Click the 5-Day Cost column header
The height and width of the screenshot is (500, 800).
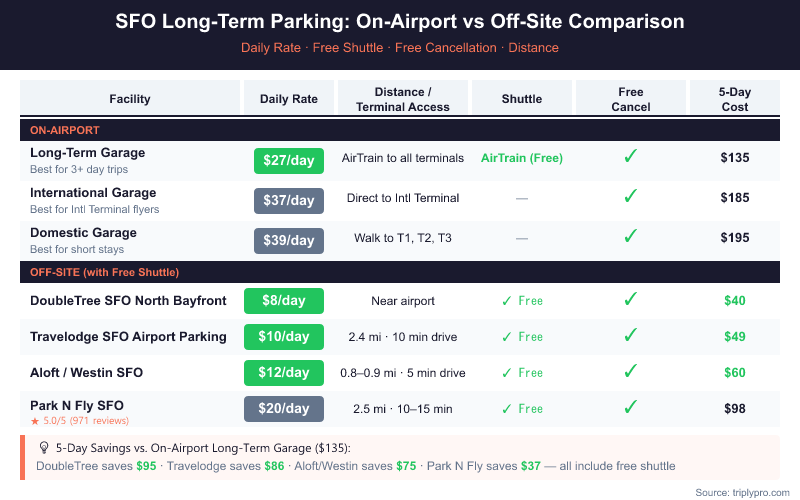[734, 99]
